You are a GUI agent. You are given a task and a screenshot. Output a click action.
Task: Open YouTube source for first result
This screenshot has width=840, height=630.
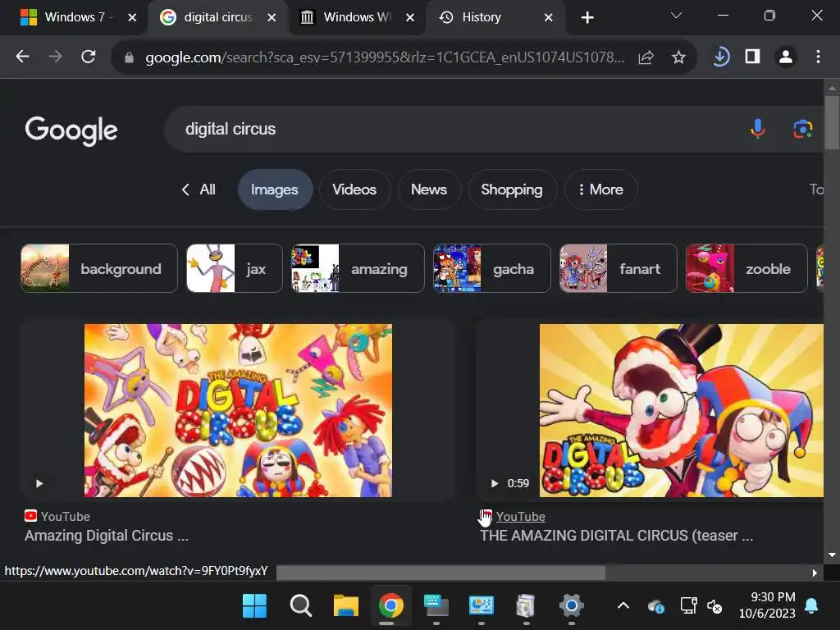click(65, 517)
